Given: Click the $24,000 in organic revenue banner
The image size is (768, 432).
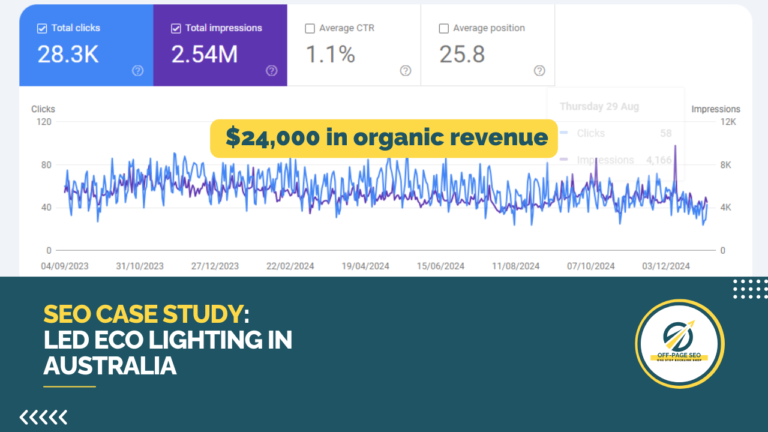Looking at the screenshot, I should click(x=384, y=138).
